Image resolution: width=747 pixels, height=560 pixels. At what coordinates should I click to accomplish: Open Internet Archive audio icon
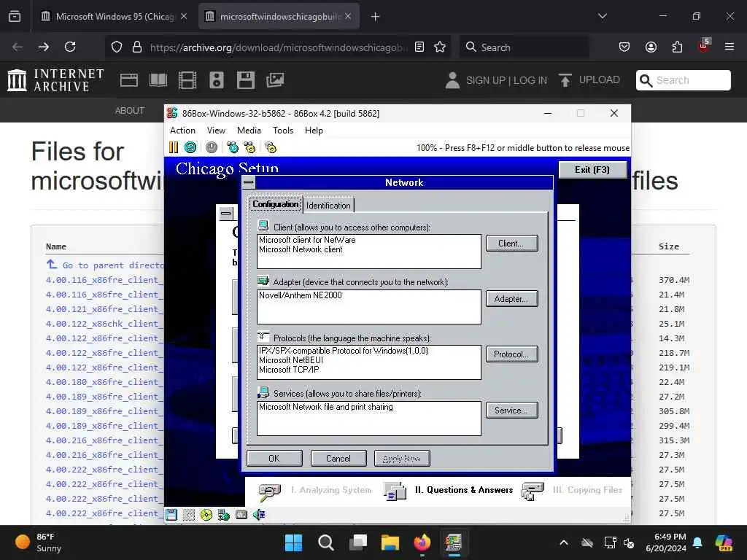tap(216, 80)
